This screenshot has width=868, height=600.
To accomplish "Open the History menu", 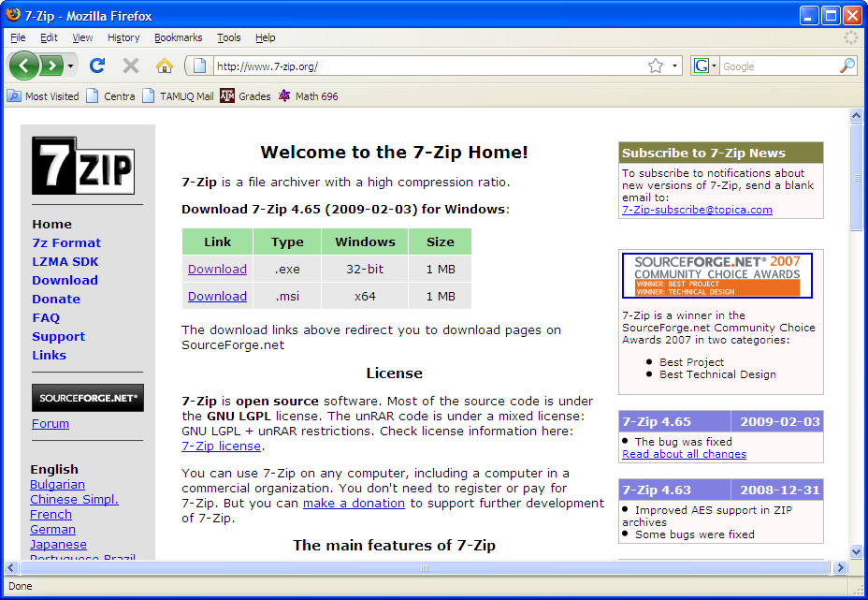I will pyautogui.click(x=123, y=37).
